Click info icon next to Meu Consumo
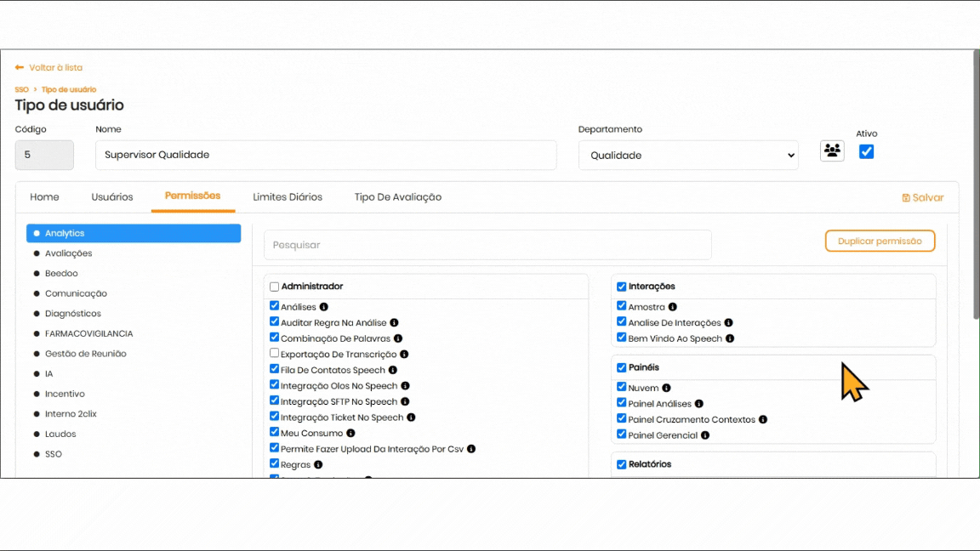980x551 pixels. pyautogui.click(x=350, y=433)
